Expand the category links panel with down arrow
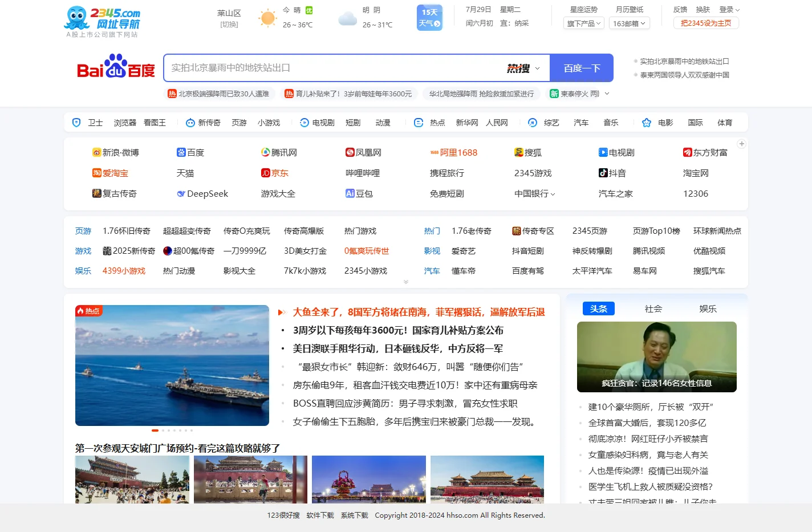Image resolution: width=812 pixels, height=532 pixels. tap(406, 282)
